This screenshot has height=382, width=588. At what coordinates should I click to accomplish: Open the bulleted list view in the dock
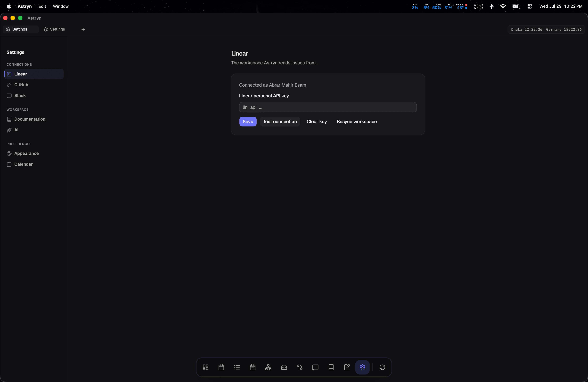[x=237, y=367]
